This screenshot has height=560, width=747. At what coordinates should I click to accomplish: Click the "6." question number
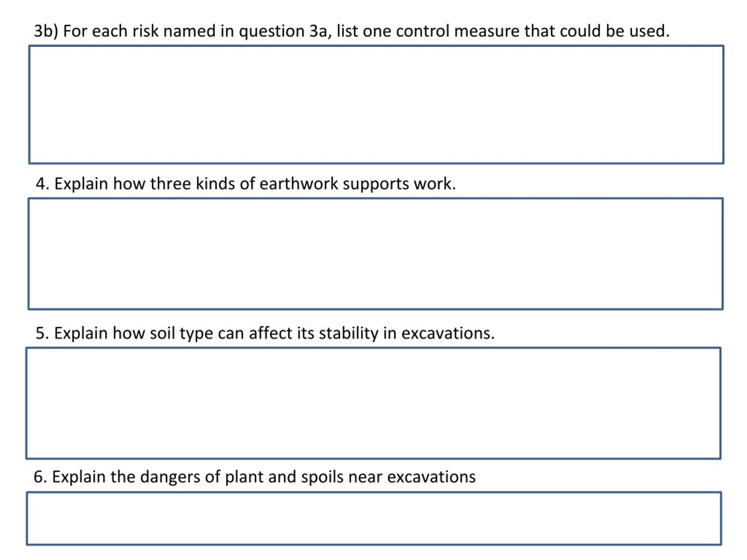coord(40,477)
